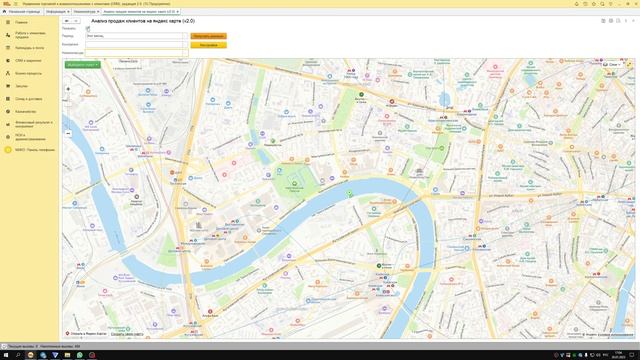Open main menu hamburger icon
The width and height of the screenshot is (640, 360).
coord(16,4)
